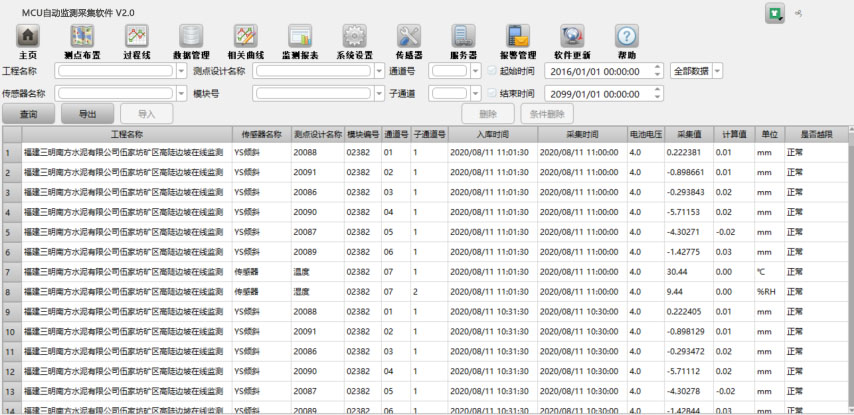The image size is (854, 415).
Task: Click the 工程名称 input field
Action: click(115, 71)
